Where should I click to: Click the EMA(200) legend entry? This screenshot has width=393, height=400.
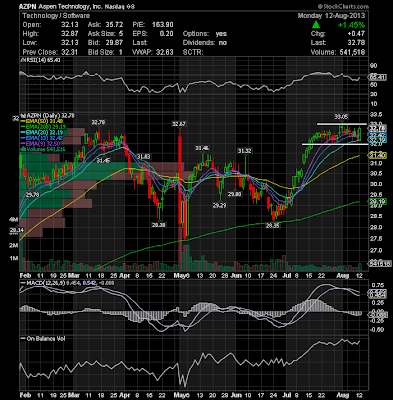(43, 127)
